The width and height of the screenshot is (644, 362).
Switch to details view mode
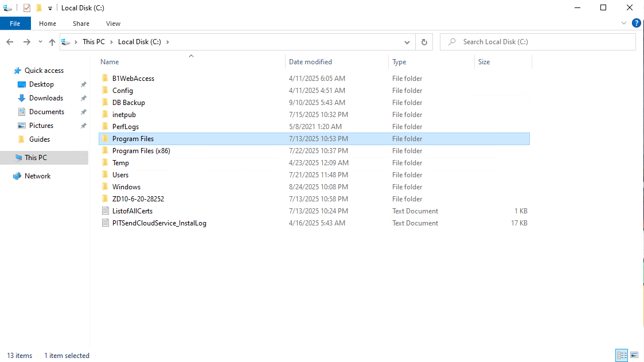[622, 355]
